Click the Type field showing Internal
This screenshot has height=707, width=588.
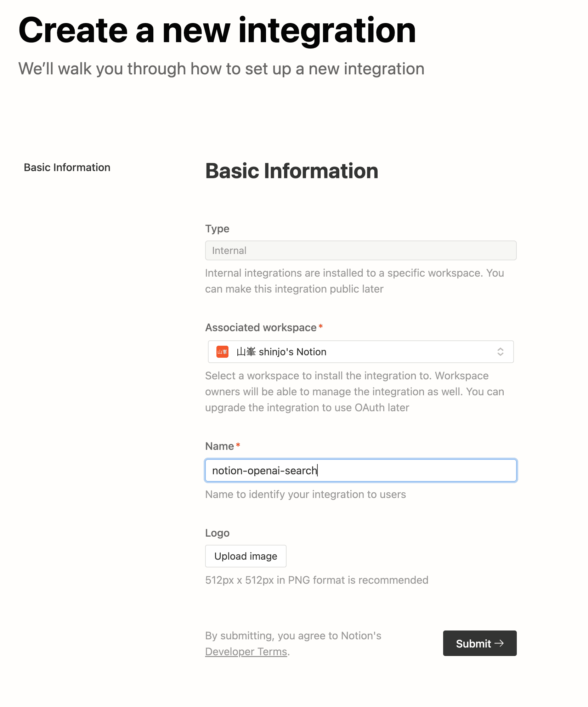pos(361,250)
